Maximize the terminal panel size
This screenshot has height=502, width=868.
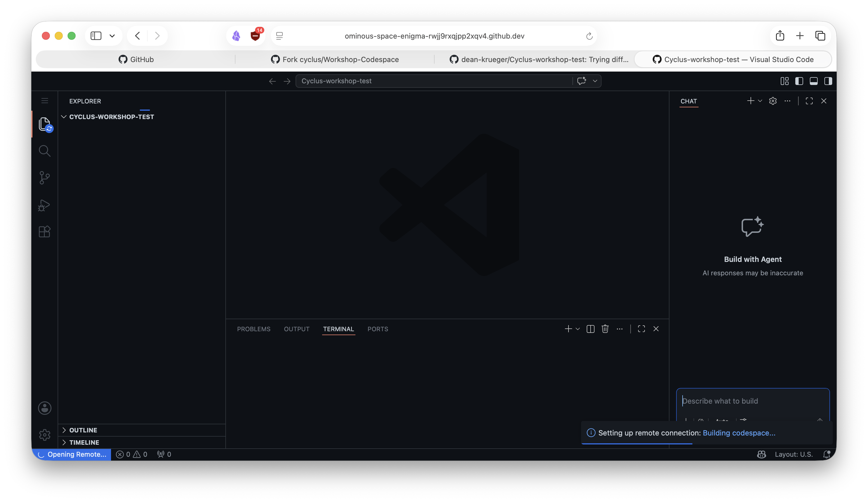[641, 329]
